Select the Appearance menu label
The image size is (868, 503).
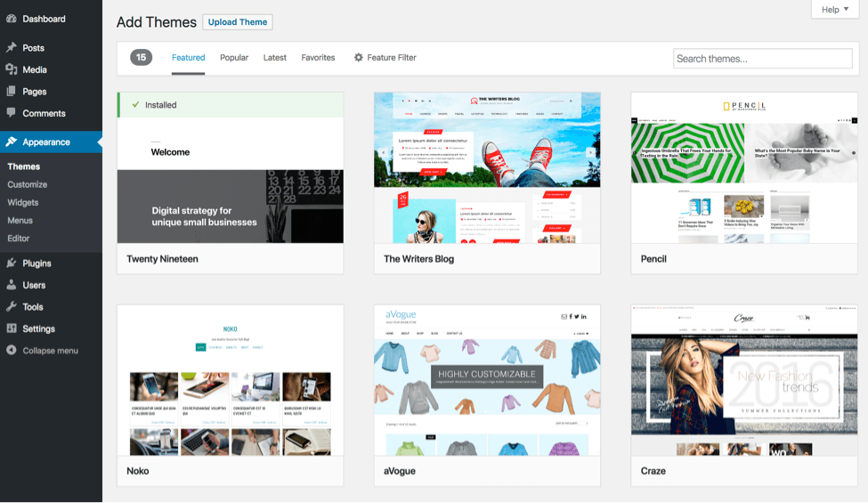tap(46, 142)
